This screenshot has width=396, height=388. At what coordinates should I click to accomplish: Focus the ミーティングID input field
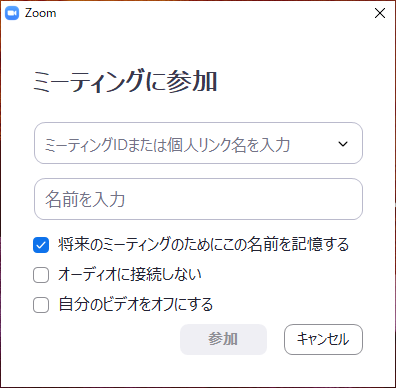[x=198, y=143]
